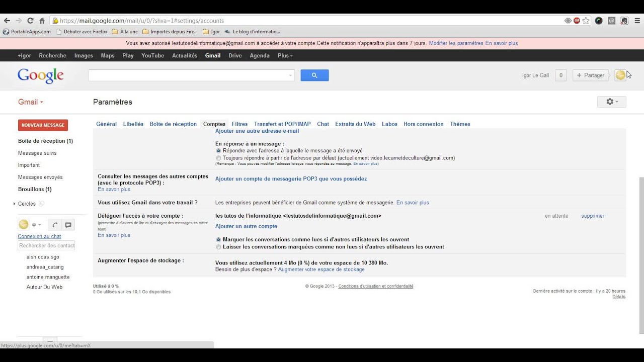The height and width of the screenshot is (362, 644).
Task: Open the settings gear dropdown
Action: tap(612, 102)
